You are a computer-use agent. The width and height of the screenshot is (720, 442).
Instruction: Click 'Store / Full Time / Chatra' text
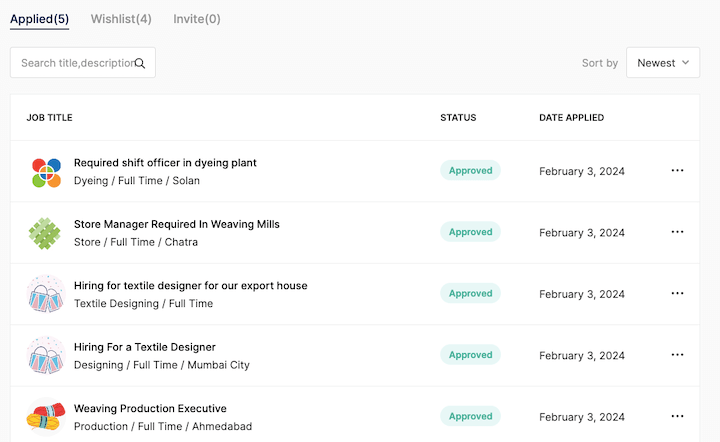pos(136,242)
